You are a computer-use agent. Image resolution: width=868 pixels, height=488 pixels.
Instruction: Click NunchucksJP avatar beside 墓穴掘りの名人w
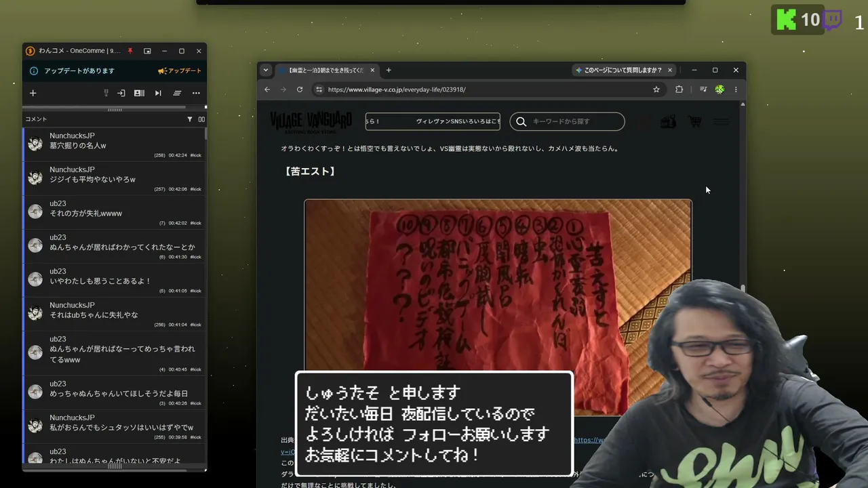[35, 144]
